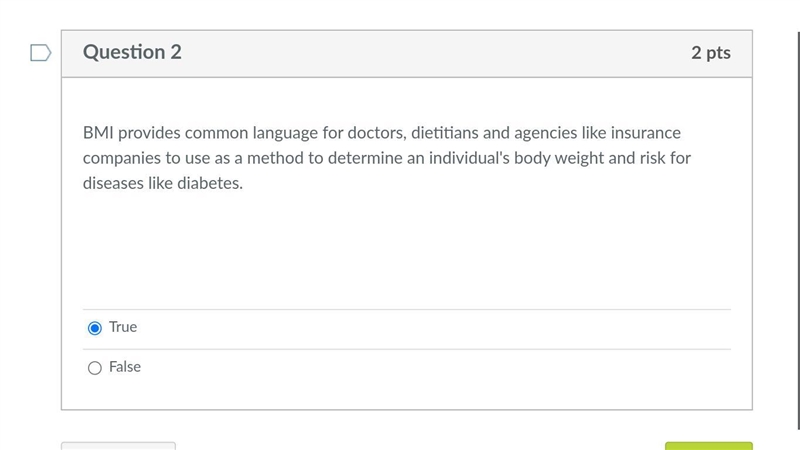800x450 pixels.
Task: Flag Question 2 for review
Action: [x=40, y=53]
